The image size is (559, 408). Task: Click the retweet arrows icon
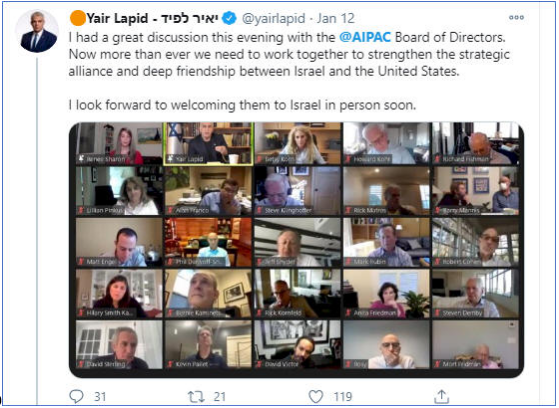(x=196, y=396)
